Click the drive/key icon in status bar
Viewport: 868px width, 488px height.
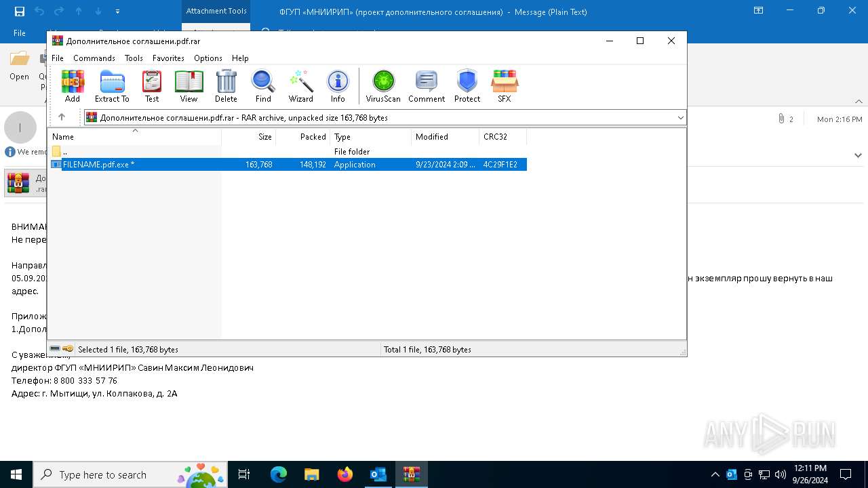(x=62, y=349)
